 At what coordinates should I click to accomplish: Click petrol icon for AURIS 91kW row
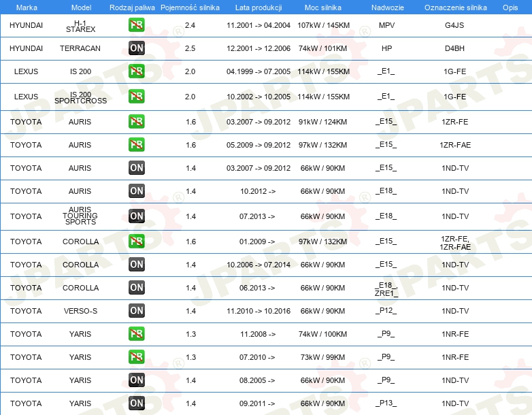(136, 121)
